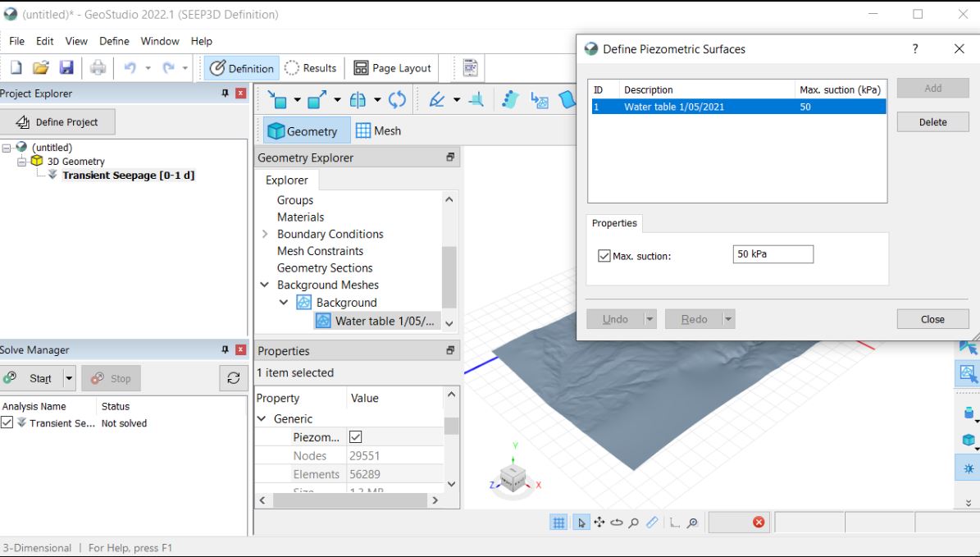This screenshot has width=980, height=557.
Task: Select the pointer tool below the viewport
Action: (581, 523)
